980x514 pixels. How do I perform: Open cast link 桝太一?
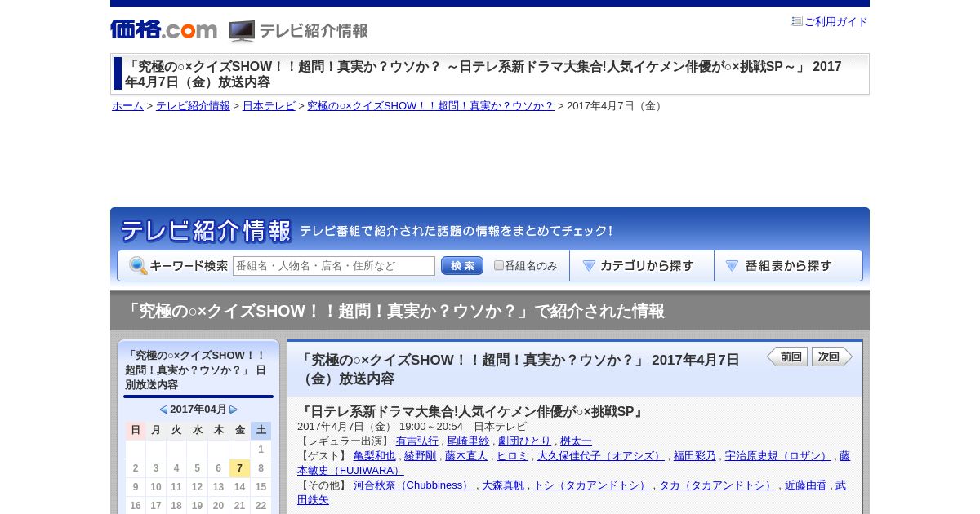click(576, 441)
